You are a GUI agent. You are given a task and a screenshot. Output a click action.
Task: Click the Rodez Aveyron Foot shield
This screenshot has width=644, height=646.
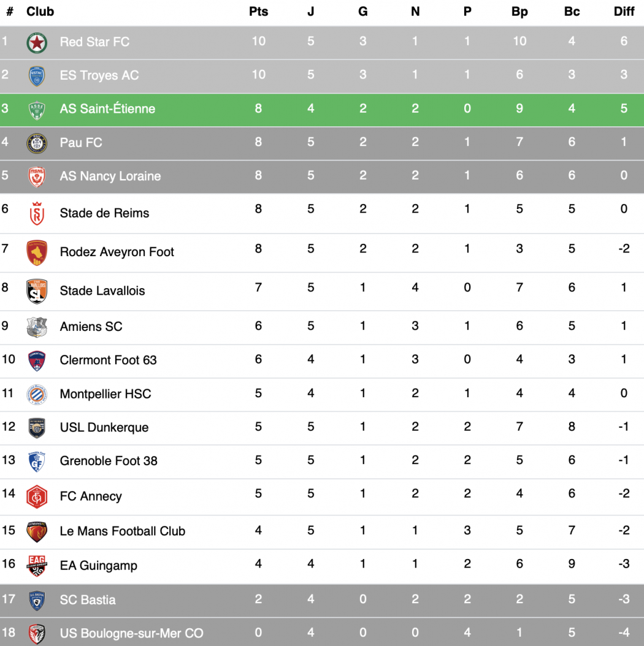[37, 253]
